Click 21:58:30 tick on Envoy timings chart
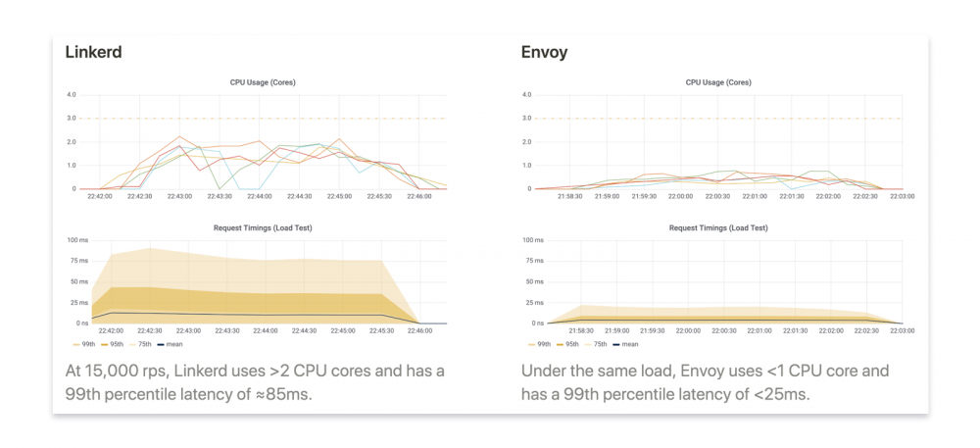Image resolution: width=980 pixels, height=448 pixels. pos(569,331)
